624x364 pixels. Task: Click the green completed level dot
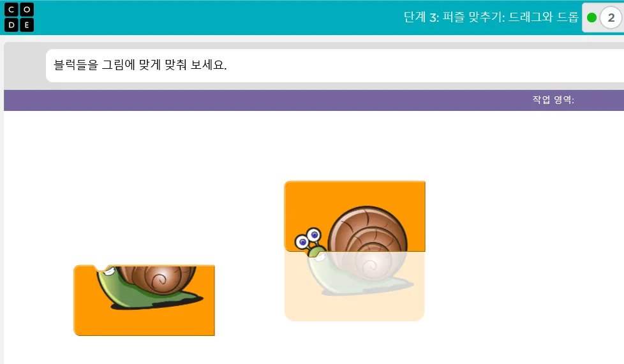click(591, 17)
